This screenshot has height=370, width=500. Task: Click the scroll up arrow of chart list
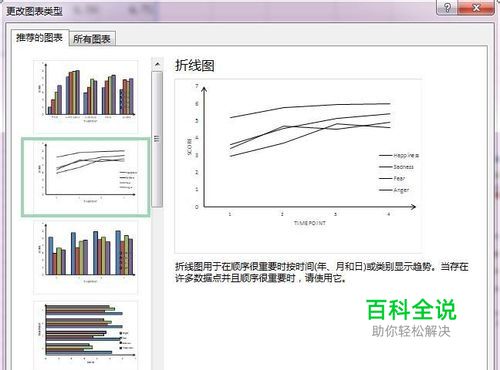157,64
